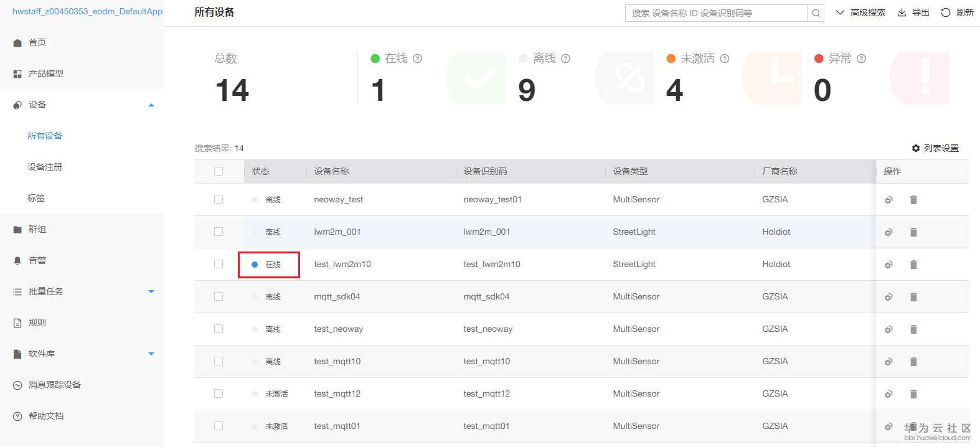Open settings icon for mqtt_sdk04 row
The height and width of the screenshot is (447, 980).
click(x=888, y=297)
